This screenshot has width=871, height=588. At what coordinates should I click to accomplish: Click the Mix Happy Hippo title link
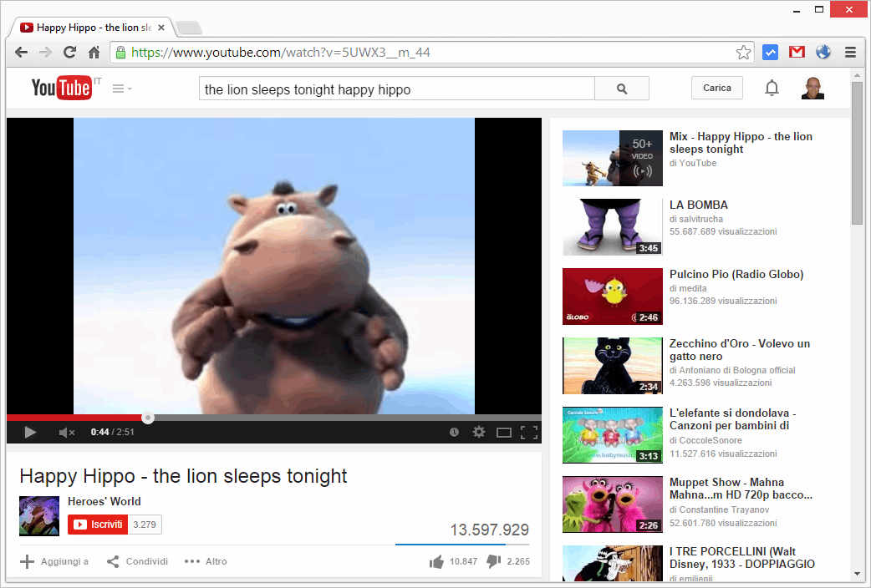(x=741, y=143)
